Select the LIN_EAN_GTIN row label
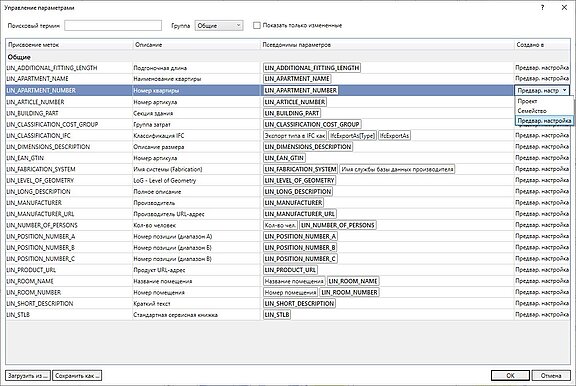This screenshot has height=386, width=576. [x=25, y=158]
